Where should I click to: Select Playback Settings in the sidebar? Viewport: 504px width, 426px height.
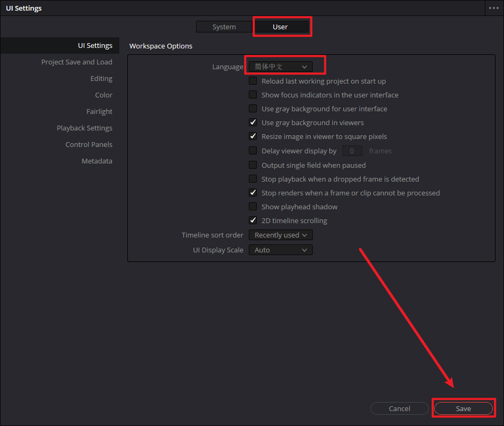84,128
